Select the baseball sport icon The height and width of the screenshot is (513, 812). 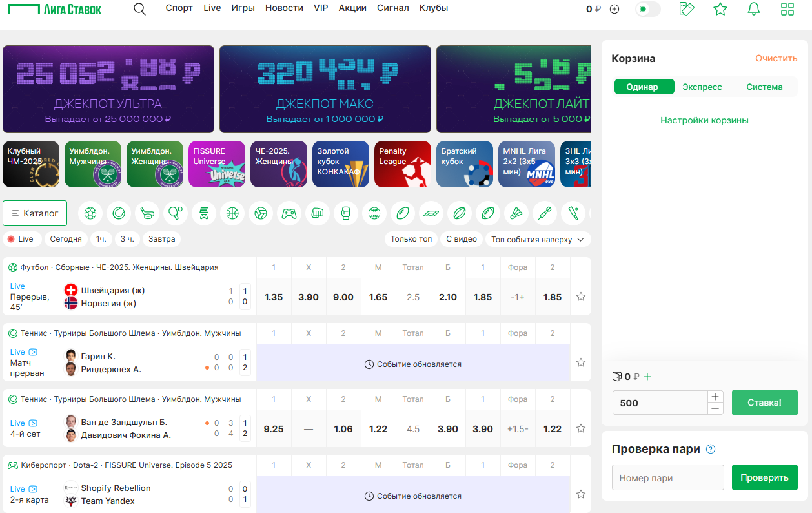click(374, 213)
